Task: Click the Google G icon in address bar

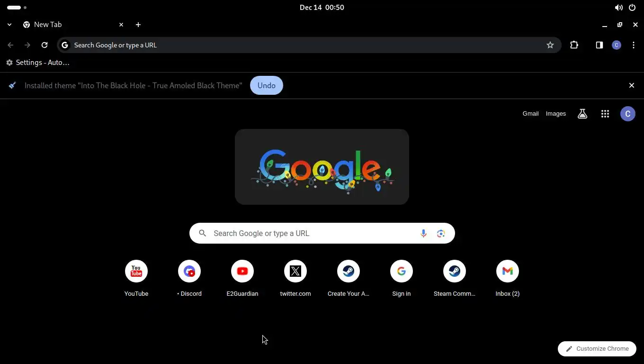Action: tap(65, 45)
